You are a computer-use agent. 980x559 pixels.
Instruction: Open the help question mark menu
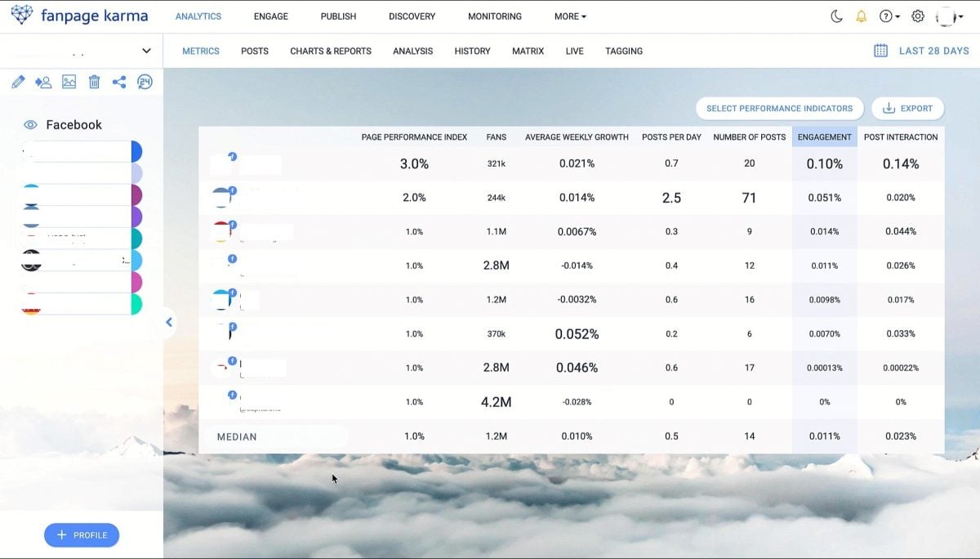(x=889, y=16)
